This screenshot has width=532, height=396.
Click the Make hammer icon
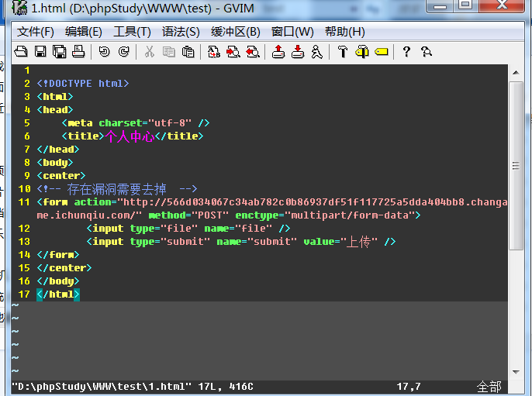343,52
